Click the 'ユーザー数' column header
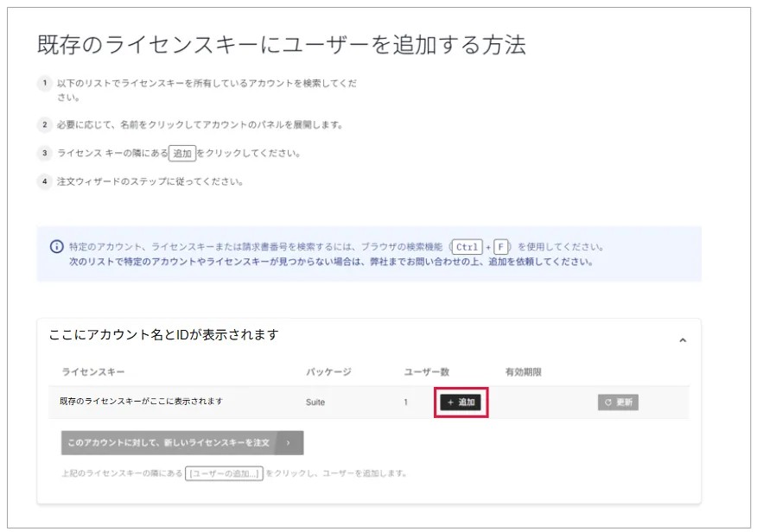Screen dimensions: 757x532 tap(427, 372)
